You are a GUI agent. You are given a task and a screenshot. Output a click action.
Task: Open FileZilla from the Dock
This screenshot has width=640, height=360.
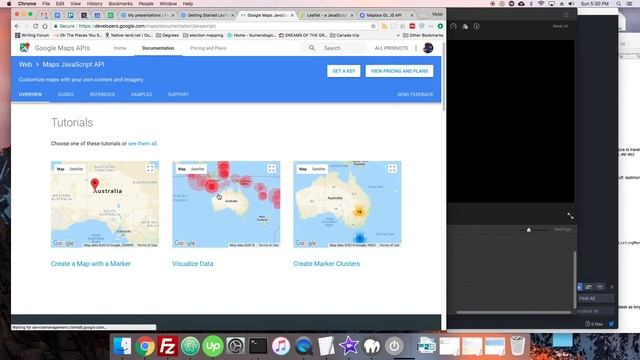tap(167, 346)
